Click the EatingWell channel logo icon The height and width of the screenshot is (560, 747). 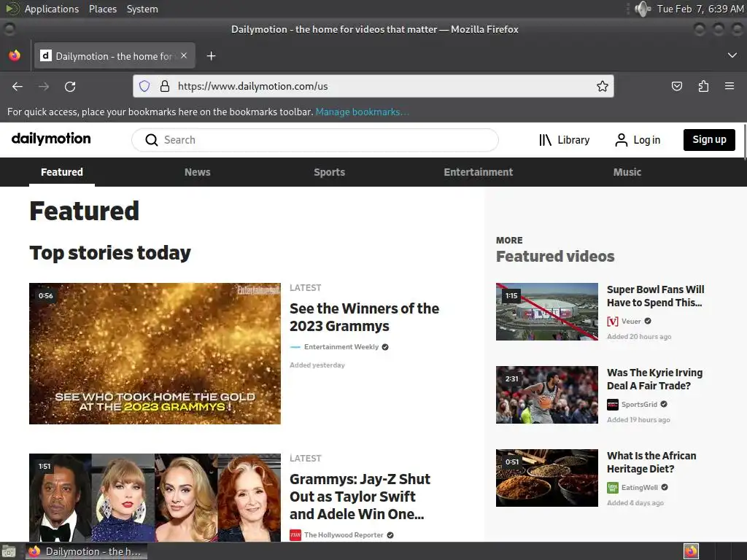coord(613,488)
